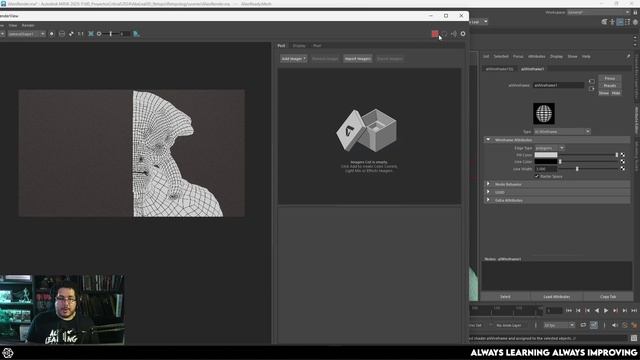Open Attribute Editor Selected menu
This screenshot has height=360, width=640.
point(501,56)
